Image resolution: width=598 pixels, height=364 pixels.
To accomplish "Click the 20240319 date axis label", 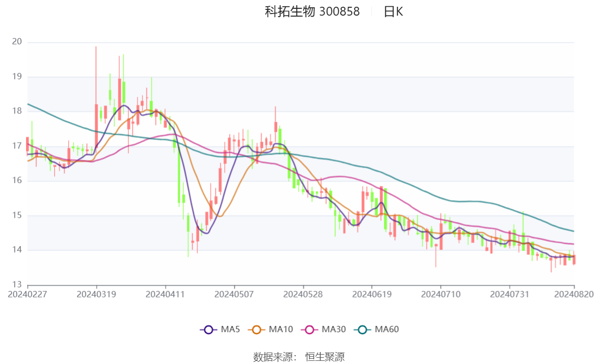I will 96,295.
